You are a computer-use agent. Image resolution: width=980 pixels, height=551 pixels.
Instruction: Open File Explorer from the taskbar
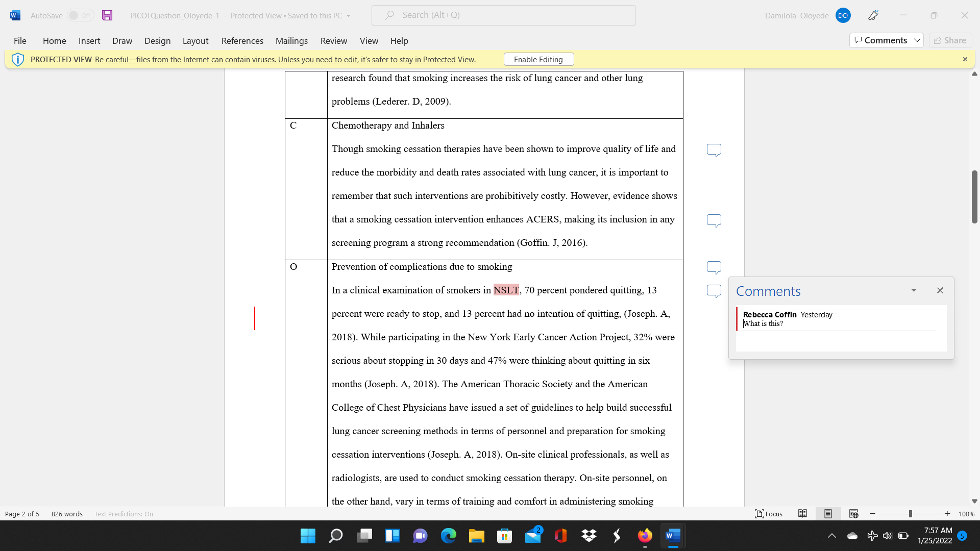(x=476, y=536)
